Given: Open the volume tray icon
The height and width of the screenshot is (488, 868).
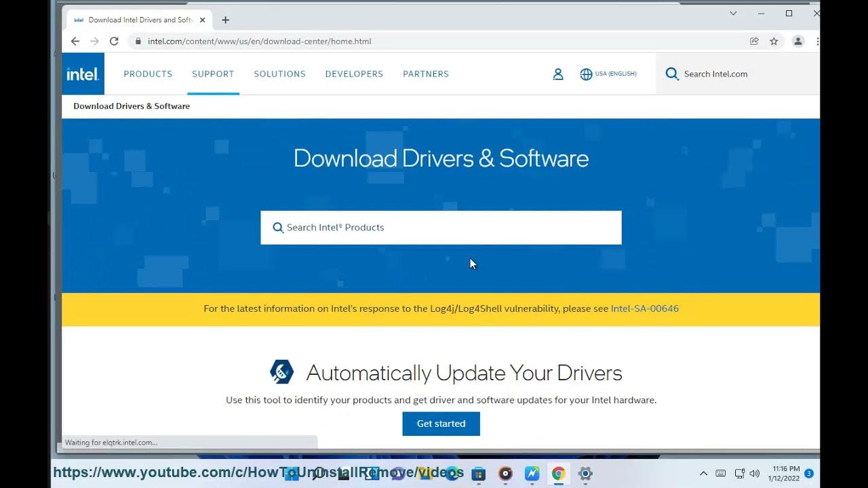Looking at the screenshot, I should tap(755, 474).
